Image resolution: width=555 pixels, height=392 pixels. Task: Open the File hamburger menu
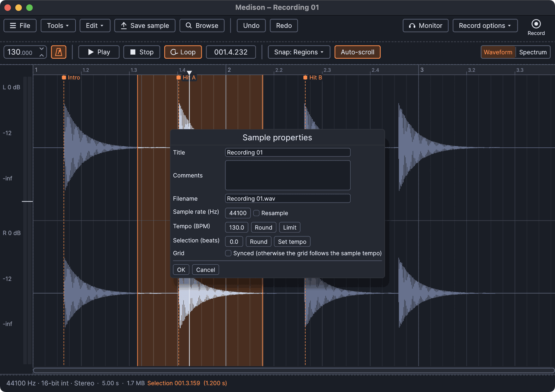point(20,26)
